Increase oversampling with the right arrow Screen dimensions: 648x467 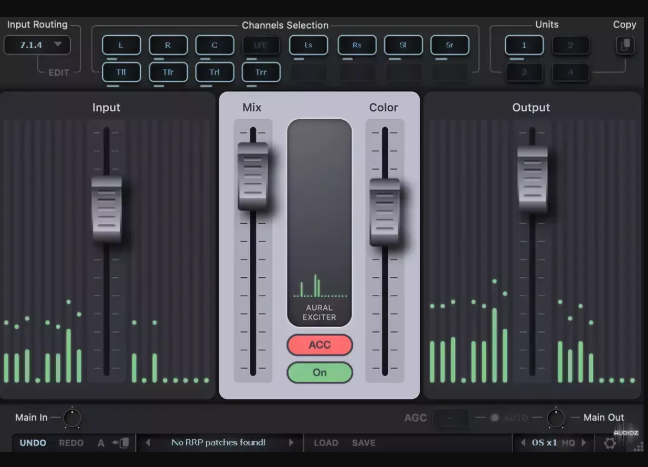(x=584, y=443)
